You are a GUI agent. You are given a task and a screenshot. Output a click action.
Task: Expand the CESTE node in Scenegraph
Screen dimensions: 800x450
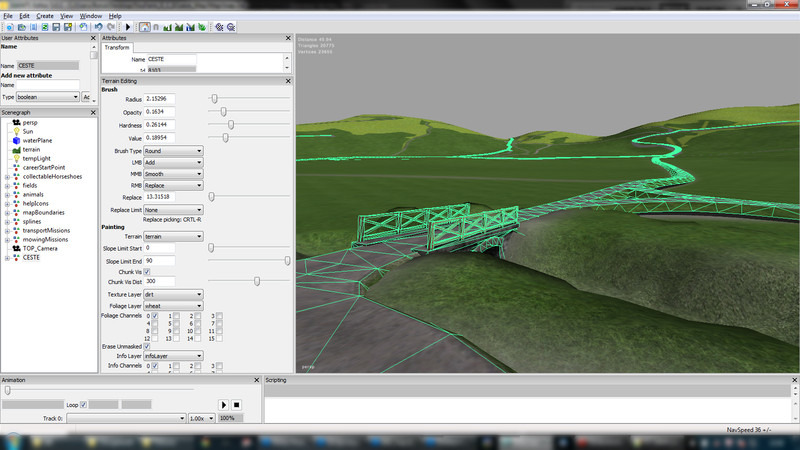tap(7, 258)
